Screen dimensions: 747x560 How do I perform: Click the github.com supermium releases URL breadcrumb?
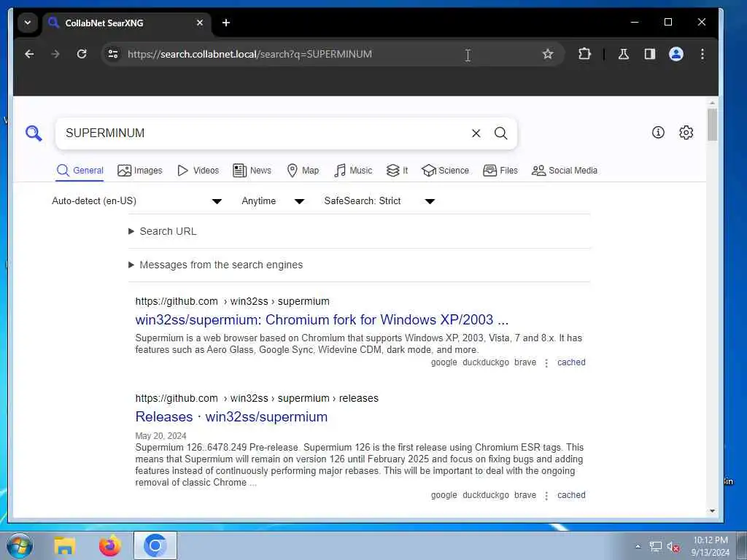pyautogui.click(x=257, y=398)
